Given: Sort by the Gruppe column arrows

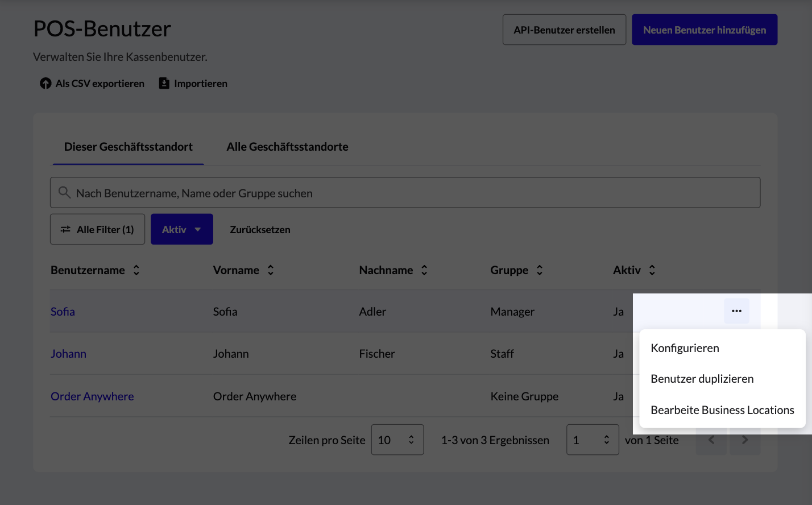Looking at the screenshot, I should click(540, 270).
